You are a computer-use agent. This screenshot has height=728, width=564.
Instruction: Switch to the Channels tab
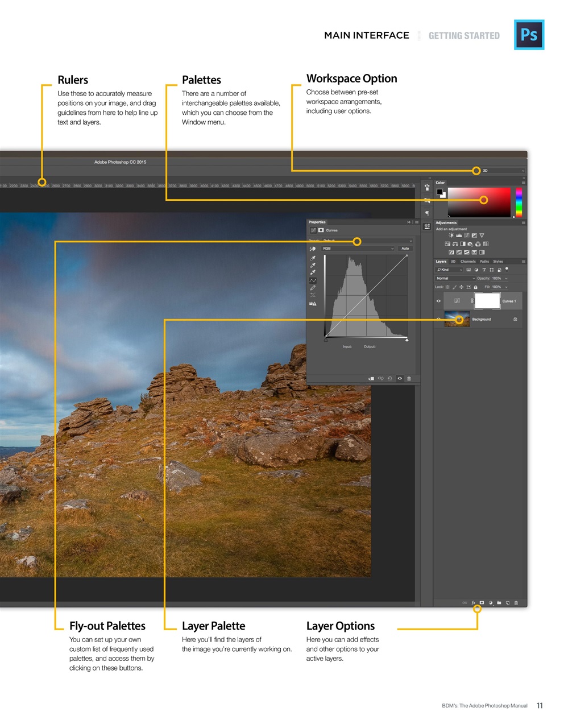tap(468, 262)
